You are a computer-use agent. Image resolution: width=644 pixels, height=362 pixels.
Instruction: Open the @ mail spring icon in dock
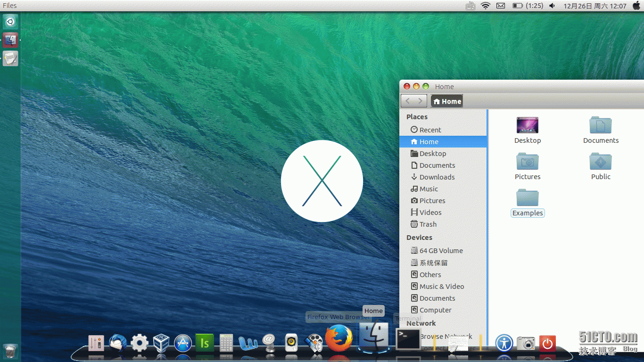pyautogui.click(x=269, y=343)
